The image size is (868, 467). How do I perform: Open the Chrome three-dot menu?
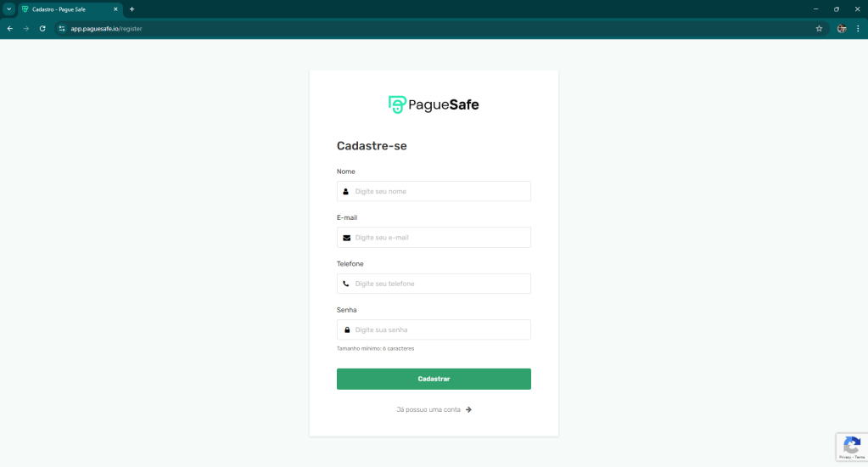pos(858,28)
